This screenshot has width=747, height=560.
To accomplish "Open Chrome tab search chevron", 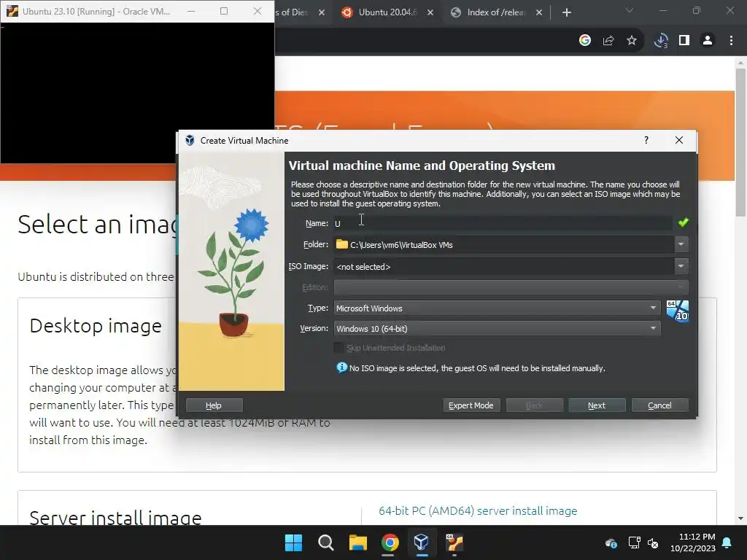I will (x=630, y=10).
